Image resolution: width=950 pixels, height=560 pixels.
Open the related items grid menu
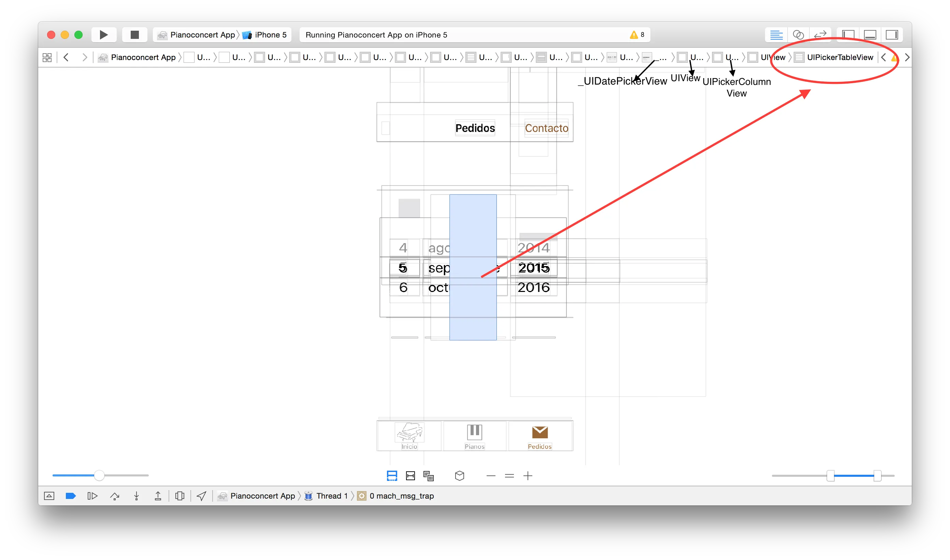[x=47, y=57]
